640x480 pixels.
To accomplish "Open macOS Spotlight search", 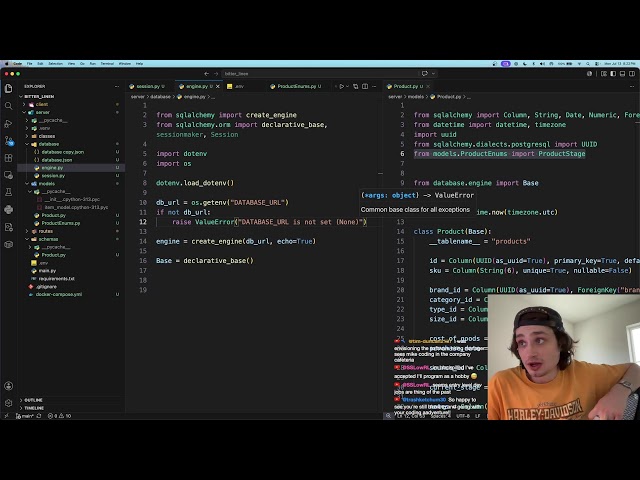I will (588, 64).
